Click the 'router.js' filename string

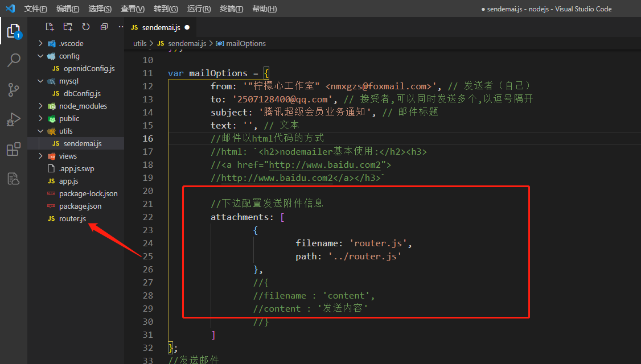[378, 243]
